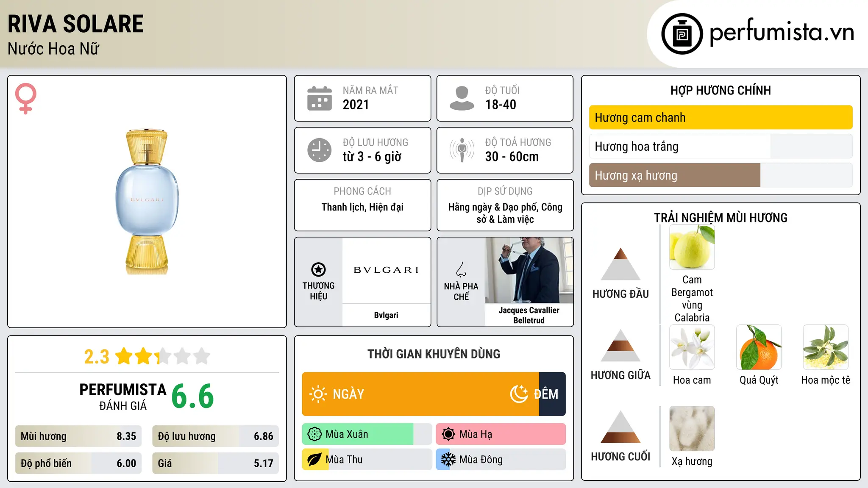
Task: Click the Mùa Đông season bar
Action: (501, 460)
